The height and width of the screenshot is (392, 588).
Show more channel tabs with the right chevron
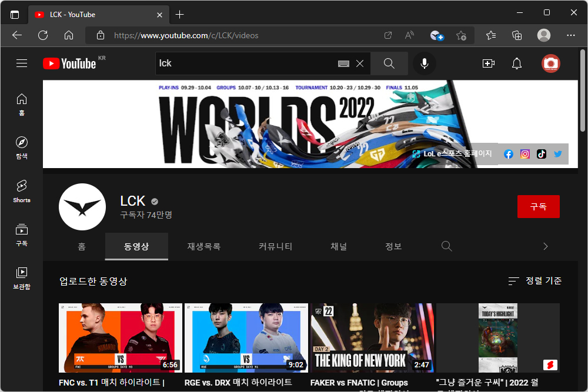(545, 246)
